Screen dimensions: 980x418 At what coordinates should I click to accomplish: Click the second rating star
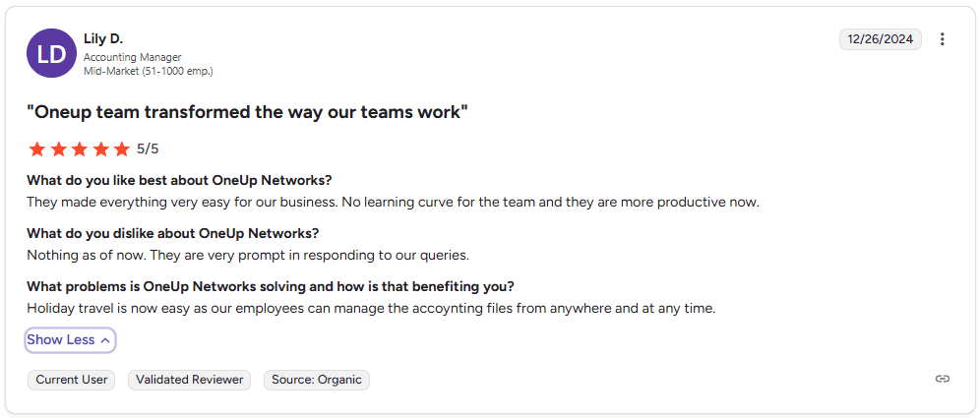[x=58, y=149]
